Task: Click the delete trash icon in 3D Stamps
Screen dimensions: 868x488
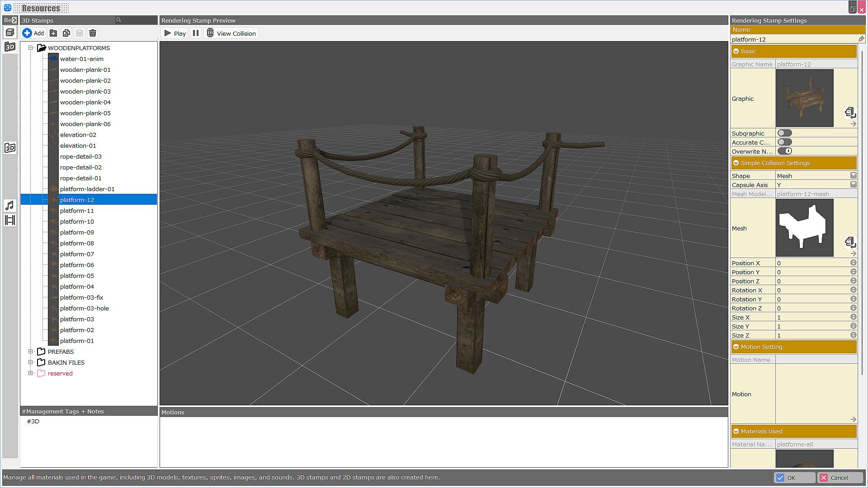Action: click(93, 33)
